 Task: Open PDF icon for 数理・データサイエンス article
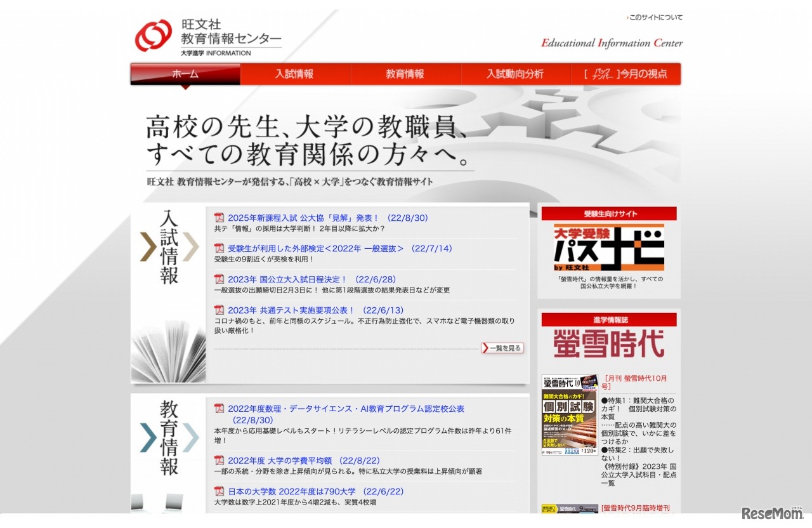[219, 409]
